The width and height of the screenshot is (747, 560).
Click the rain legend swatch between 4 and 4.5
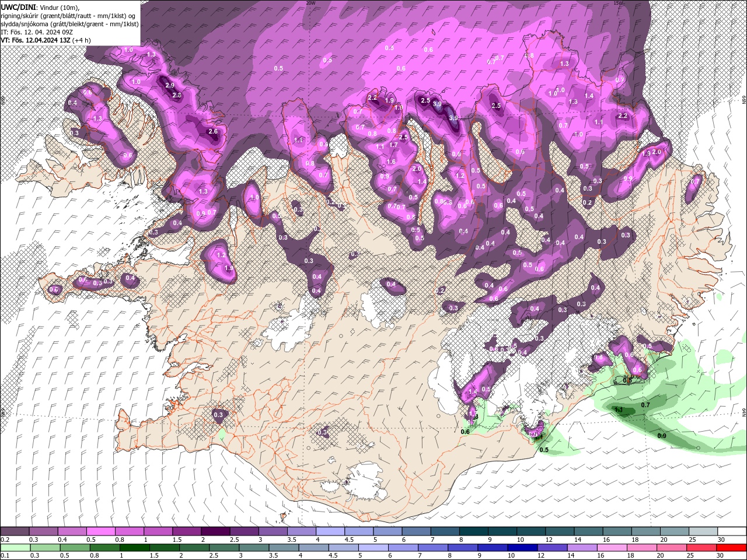314,548
